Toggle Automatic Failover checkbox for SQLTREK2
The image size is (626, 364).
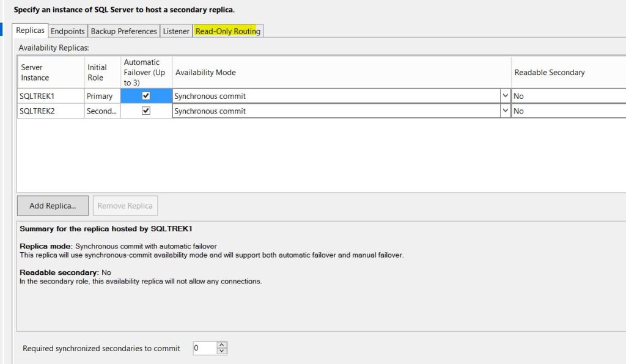point(146,111)
